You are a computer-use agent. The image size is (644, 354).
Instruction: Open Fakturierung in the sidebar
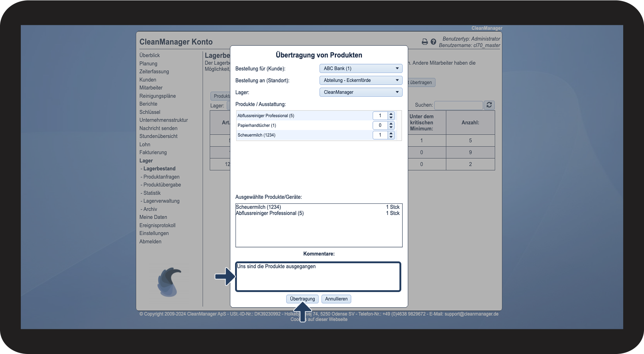point(153,152)
